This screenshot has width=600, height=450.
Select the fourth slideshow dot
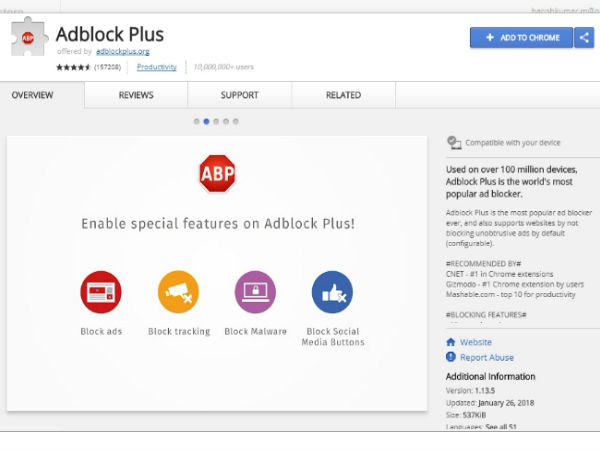pos(226,121)
